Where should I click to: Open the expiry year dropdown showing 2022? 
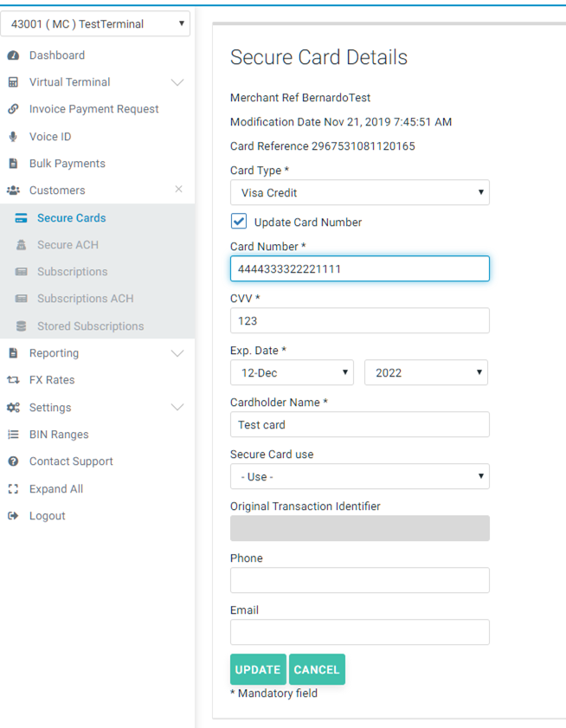click(x=426, y=373)
